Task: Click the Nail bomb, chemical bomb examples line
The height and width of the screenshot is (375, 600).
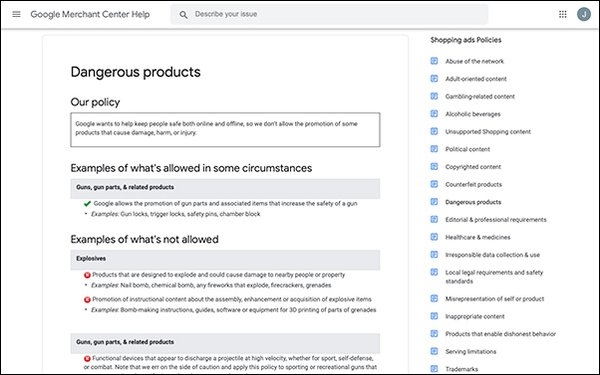Action: tap(211, 285)
